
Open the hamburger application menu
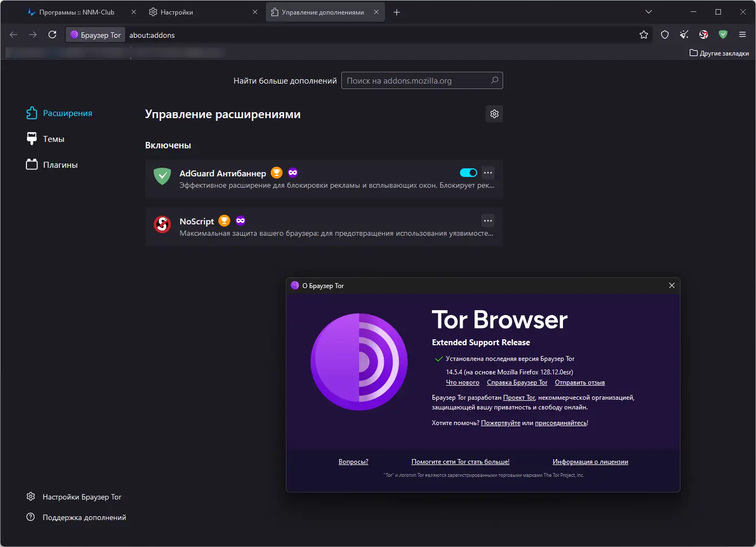(743, 35)
